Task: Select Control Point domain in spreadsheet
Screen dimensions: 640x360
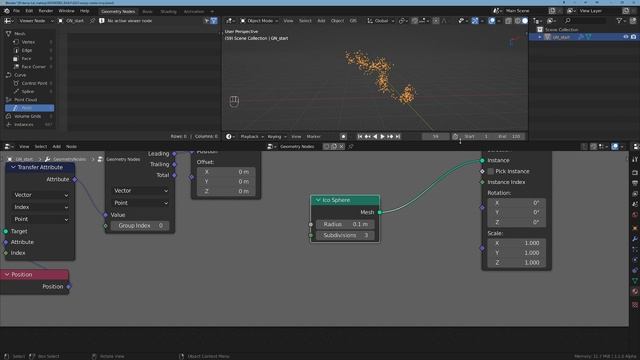Action: (x=33, y=83)
